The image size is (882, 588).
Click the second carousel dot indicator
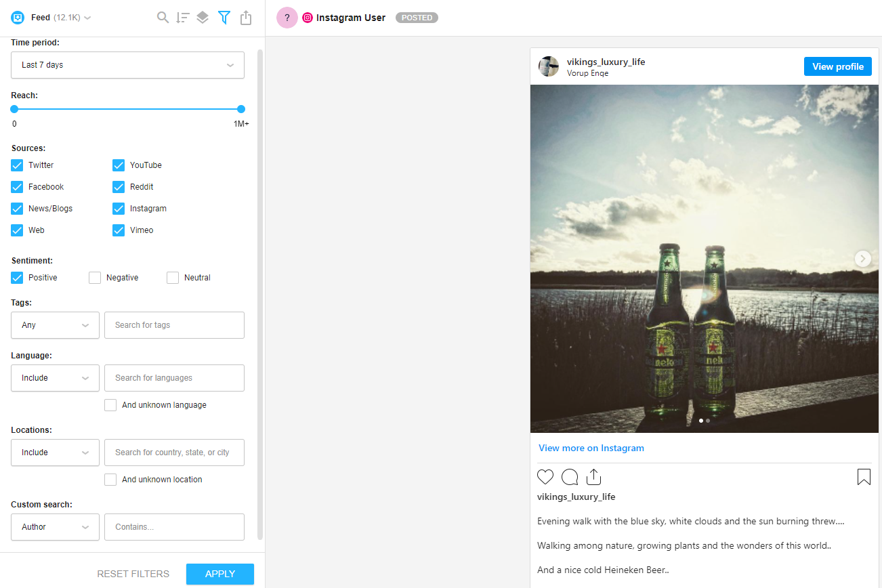click(708, 421)
